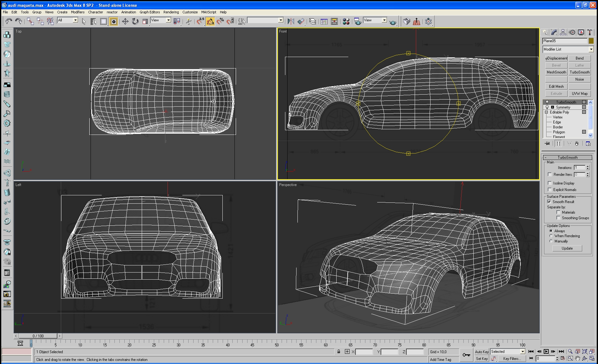The height and width of the screenshot is (364, 598).
Task: Click the MeshSmooth modifier button
Action: coord(556,72)
